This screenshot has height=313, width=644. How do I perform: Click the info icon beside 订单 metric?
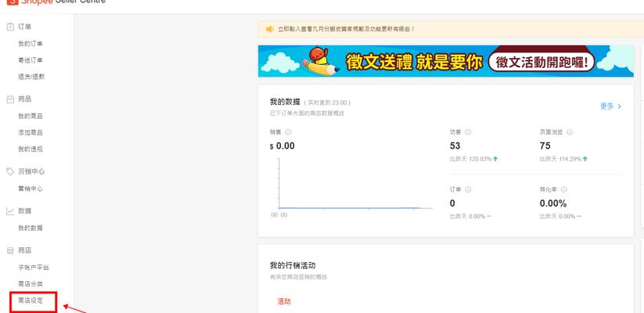468,190
